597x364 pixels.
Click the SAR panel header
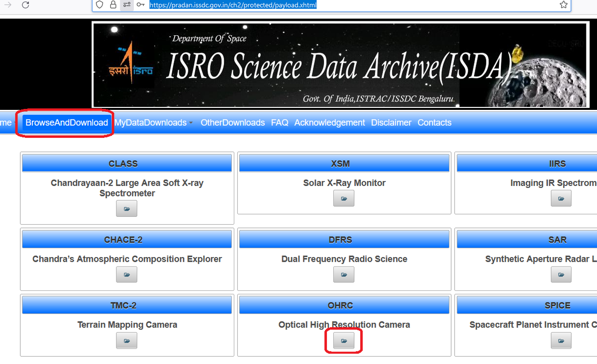click(527, 239)
